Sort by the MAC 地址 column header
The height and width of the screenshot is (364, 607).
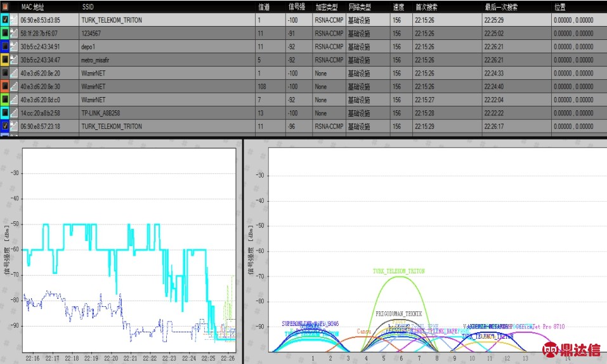coord(32,7)
